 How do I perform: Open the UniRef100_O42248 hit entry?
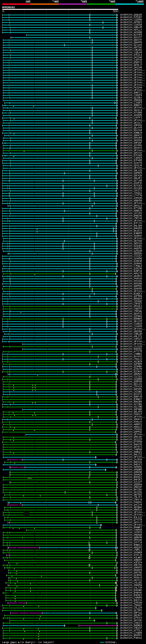131,58
